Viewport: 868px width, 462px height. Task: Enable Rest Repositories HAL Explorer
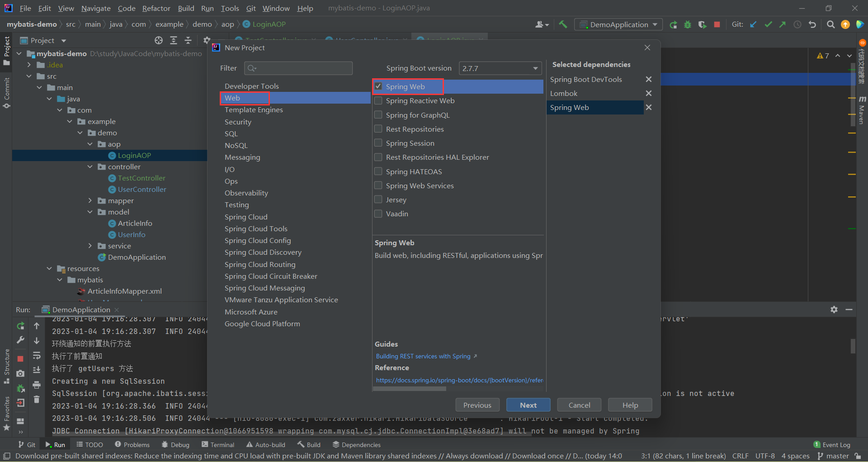click(378, 157)
